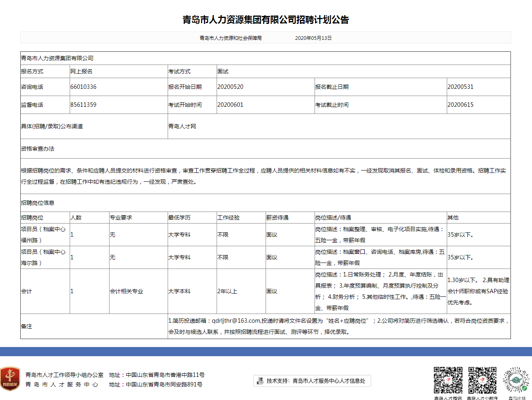
Task: Click the 会计 position cell
Action: [x=27, y=291]
